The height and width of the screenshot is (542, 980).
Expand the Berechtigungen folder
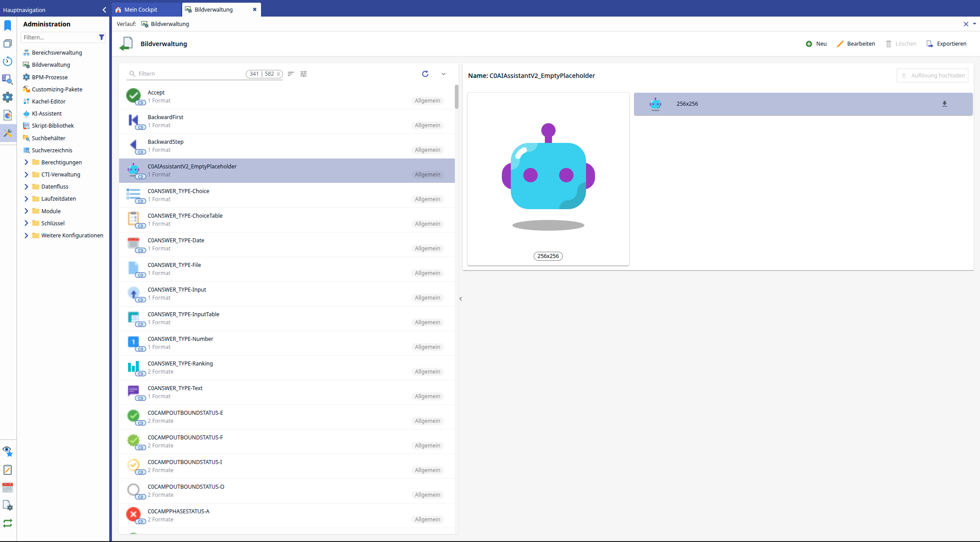coord(26,162)
